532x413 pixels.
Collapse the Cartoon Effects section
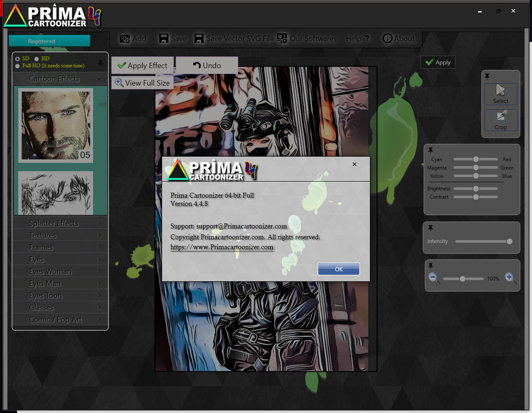pos(60,78)
